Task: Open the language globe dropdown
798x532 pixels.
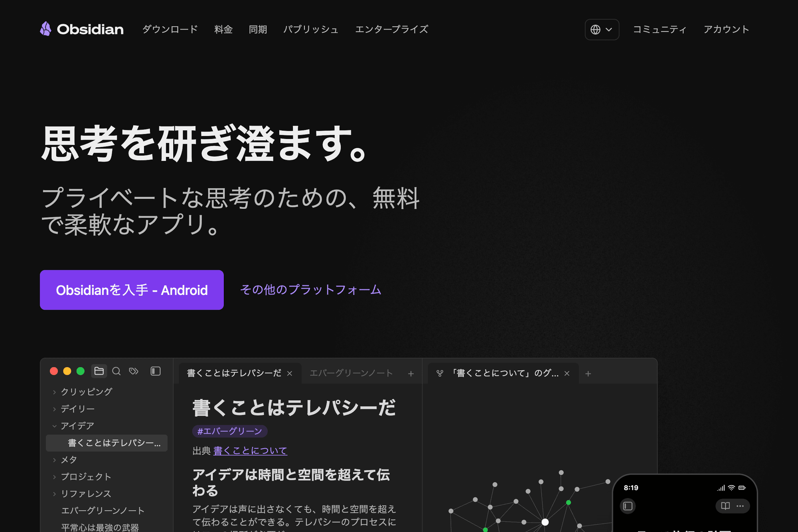Action: 602,30
